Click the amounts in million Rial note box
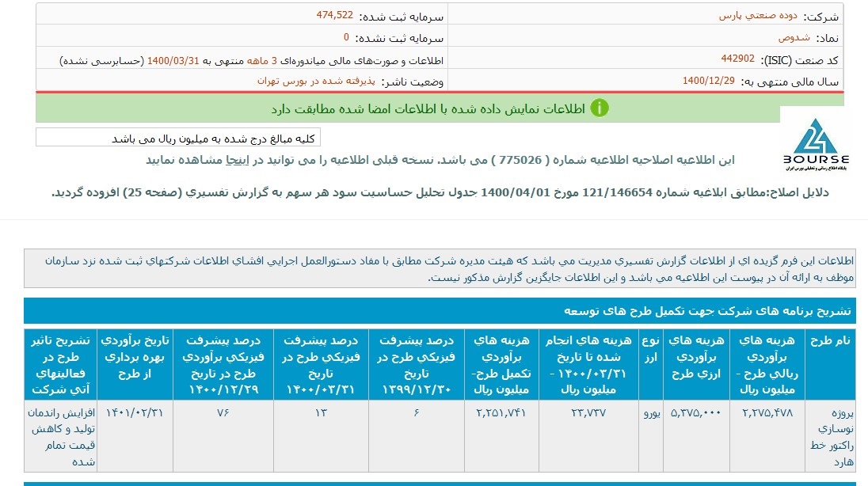This screenshot has height=486, width=868. (177, 138)
